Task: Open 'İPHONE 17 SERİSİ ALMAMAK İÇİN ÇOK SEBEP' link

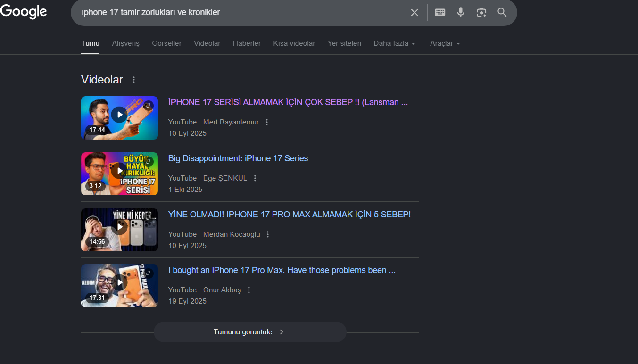Action: pos(288,102)
